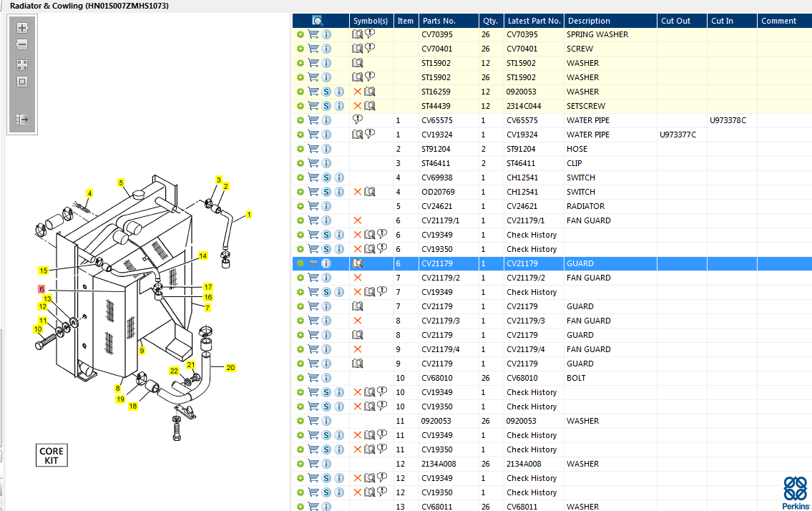
Task: Click green gear icon for CV70401 screw
Action: pos(300,49)
